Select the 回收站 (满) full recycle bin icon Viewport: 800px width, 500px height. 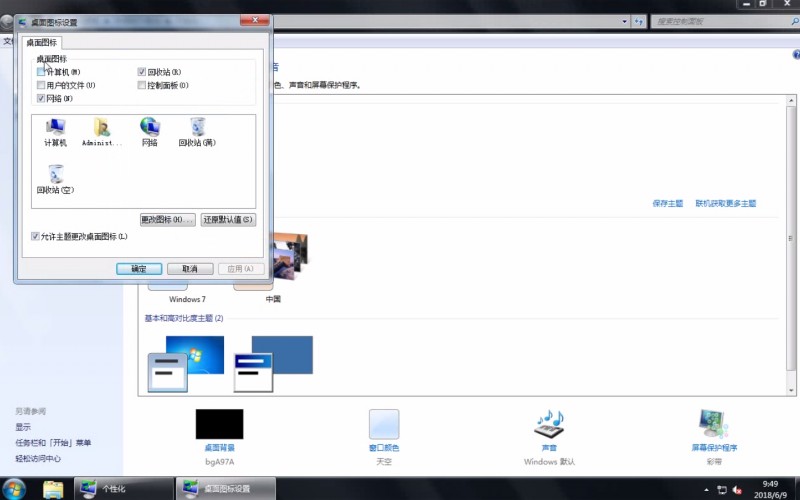pyautogui.click(x=197, y=132)
